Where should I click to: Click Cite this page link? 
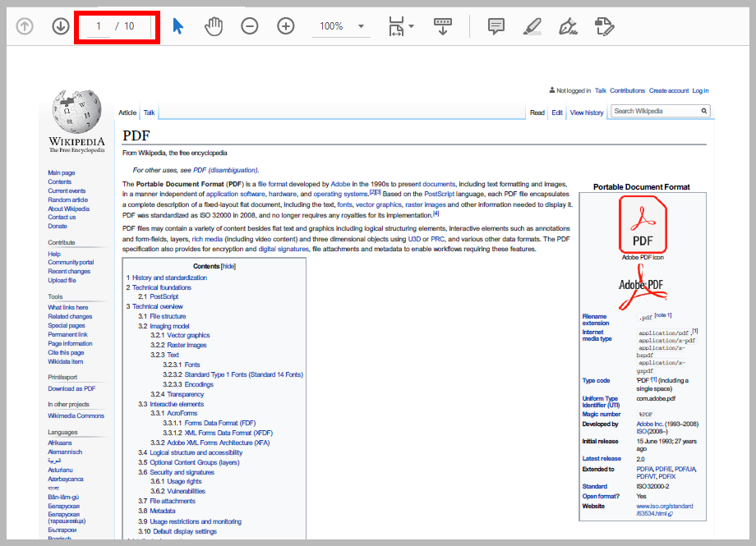point(66,352)
